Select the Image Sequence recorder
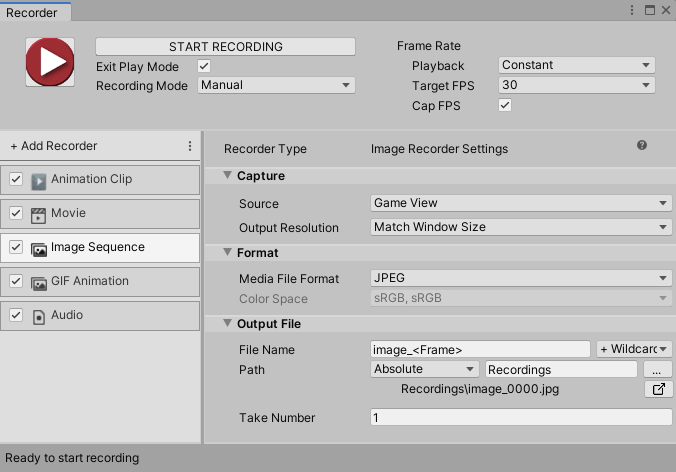The image size is (676, 472). click(100, 248)
